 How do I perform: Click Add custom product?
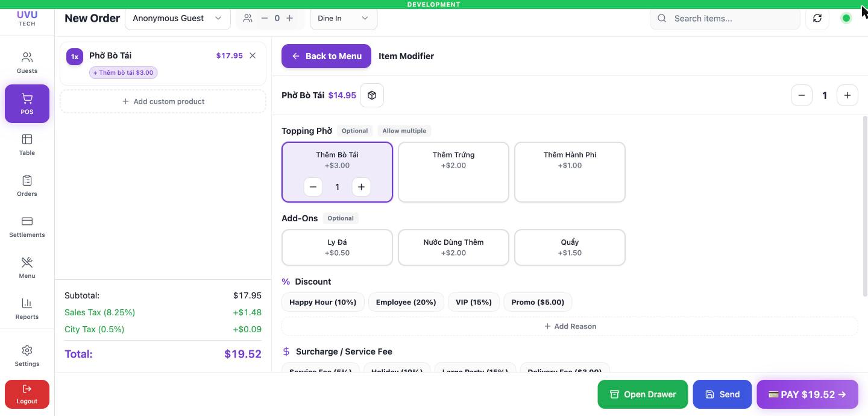(x=163, y=101)
